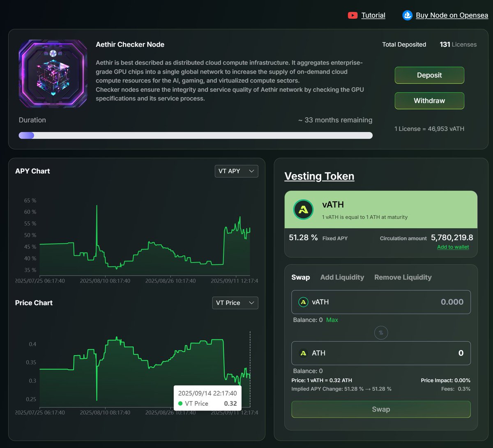Click the ATH amount output field
493x448 pixels.
coord(381,353)
